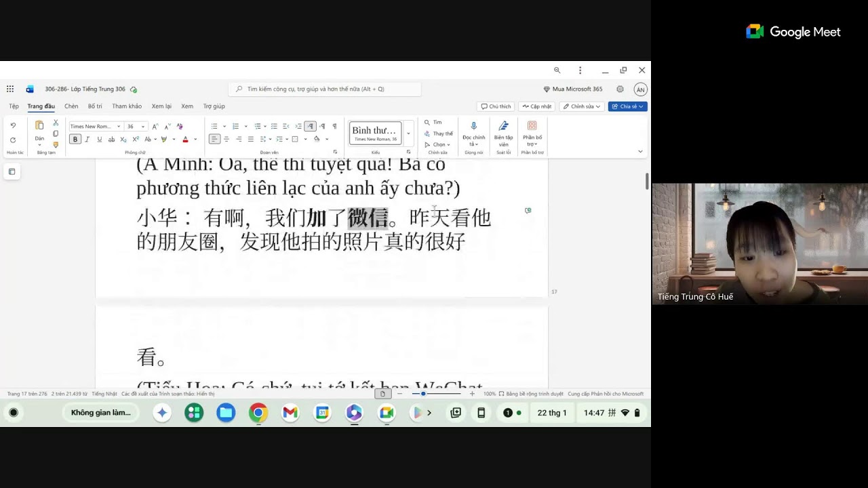Click the zoom magnifier icon in window title bar
The width and height of the screenshot is (868, 488).
point(557,70)
